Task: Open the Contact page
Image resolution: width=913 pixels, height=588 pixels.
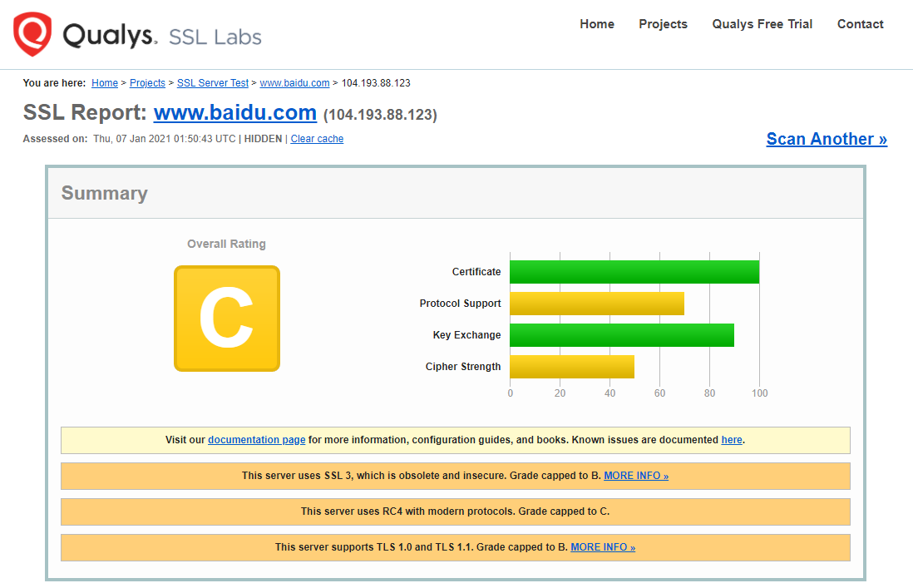Action: [x=860, y=24]
